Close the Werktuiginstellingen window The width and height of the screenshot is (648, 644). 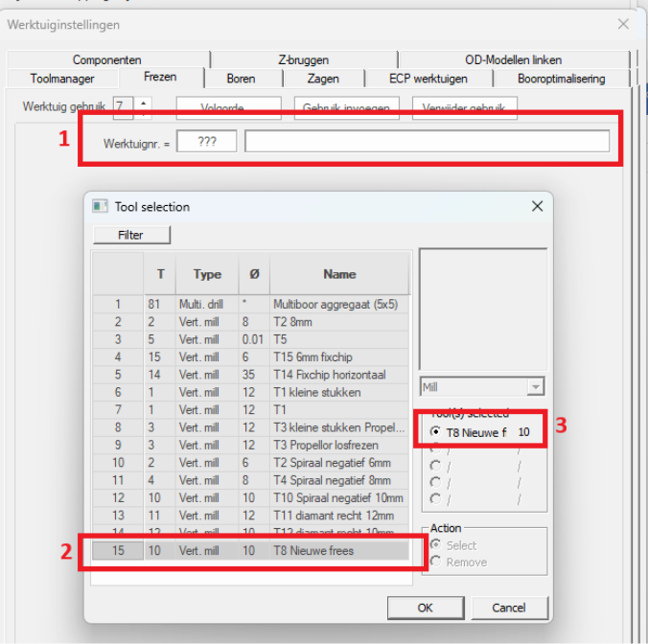[x=623, y=24]
